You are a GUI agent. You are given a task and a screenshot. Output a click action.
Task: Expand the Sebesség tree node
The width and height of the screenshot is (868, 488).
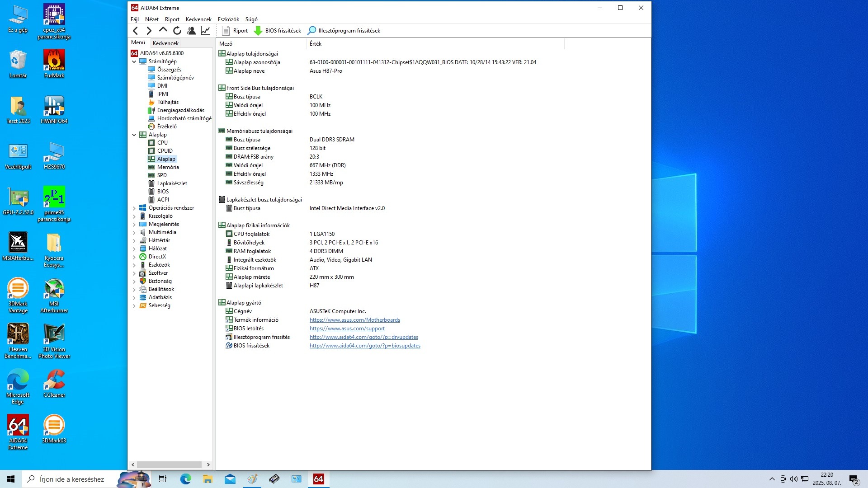pos(134,306)
